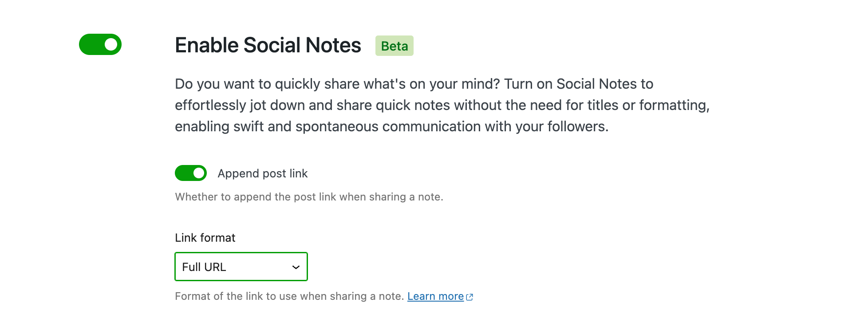Click the 'enabling swift and spontaneous' description line

click(x=391, y=126)
